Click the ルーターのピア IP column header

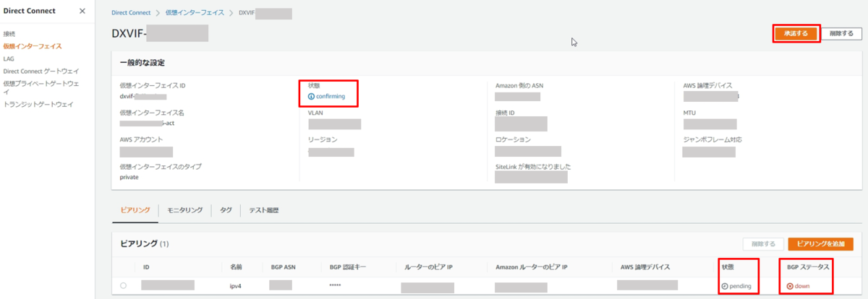pos(429,267)
